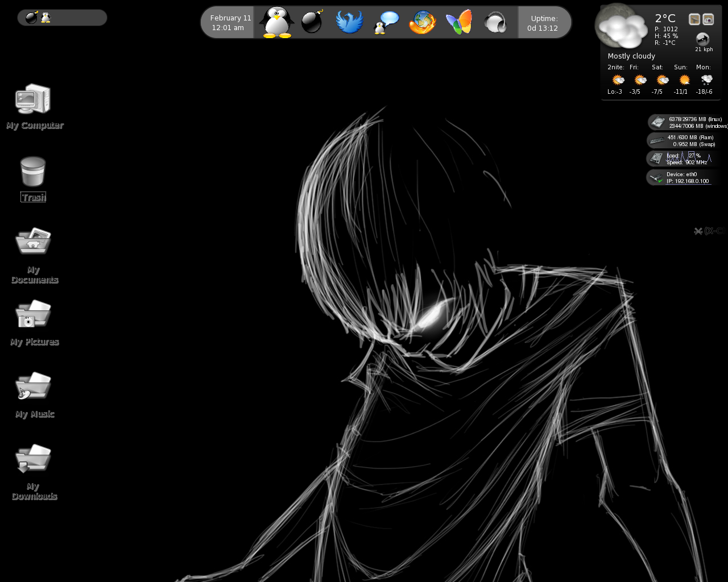Click the P: 1012 pressure reading
This screenshot has height=582, width=728.
pos(666,29)
